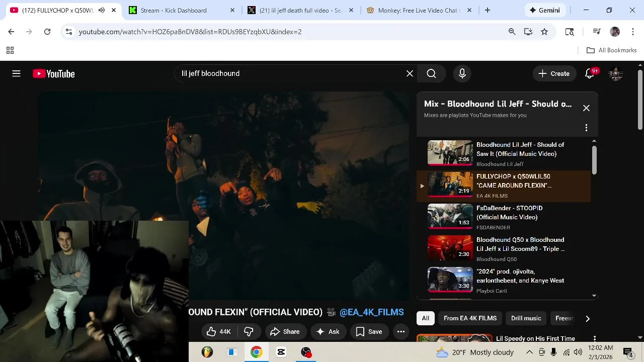Click the page vertical scrollbar
Screen dimensions: 644x362
(640, 100)
